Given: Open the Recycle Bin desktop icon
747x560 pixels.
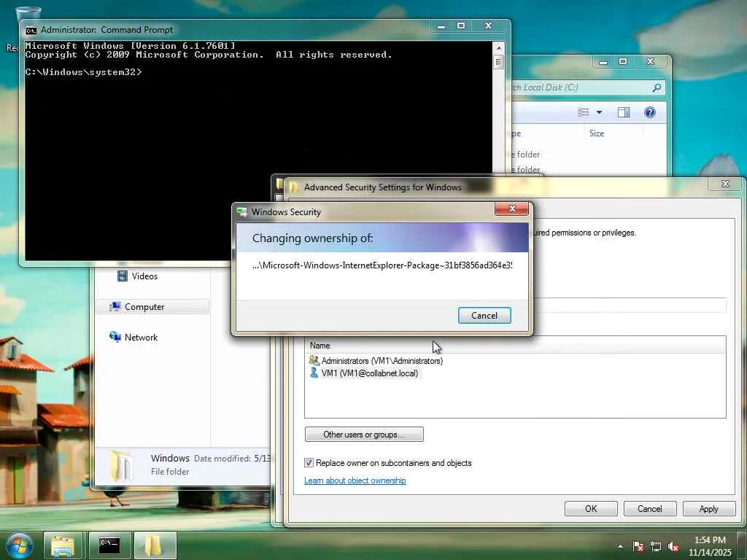Looking at the screenshot, I should (28, 15).
